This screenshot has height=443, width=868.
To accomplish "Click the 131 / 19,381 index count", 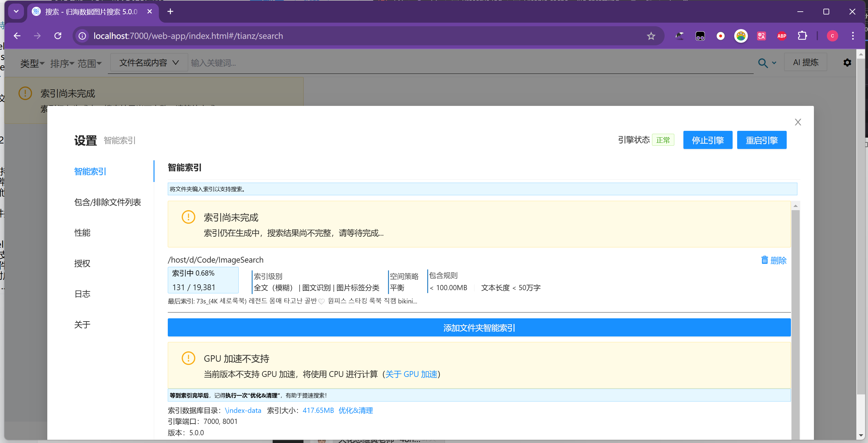I will pos(194,287).
